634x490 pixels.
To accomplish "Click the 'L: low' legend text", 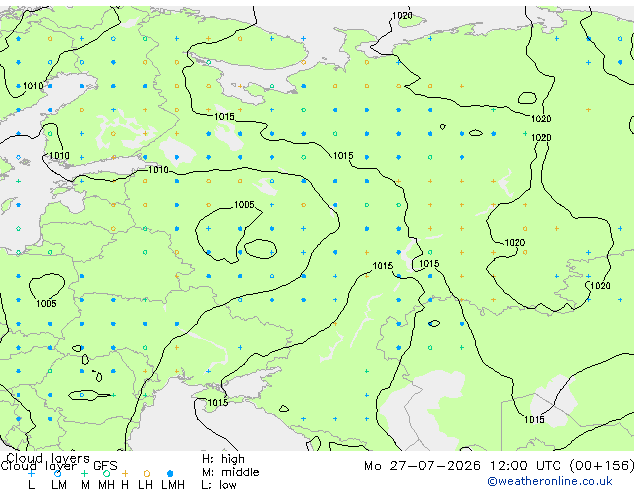I will (x=219, y=484).
